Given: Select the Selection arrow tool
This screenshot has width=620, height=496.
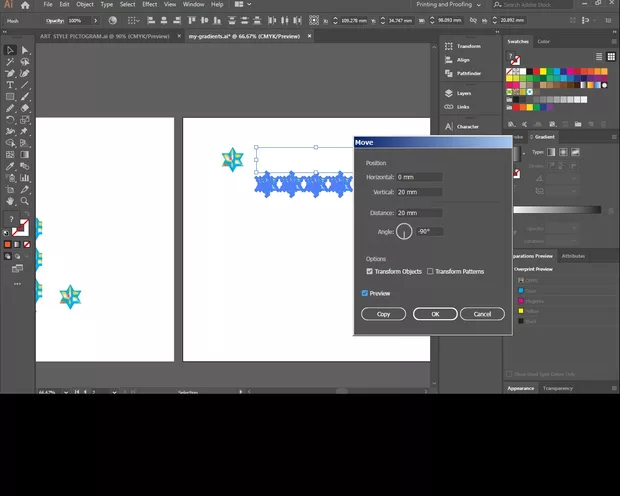Looking at the screenshot, I should pyautogui.click(x=10, y=50).
